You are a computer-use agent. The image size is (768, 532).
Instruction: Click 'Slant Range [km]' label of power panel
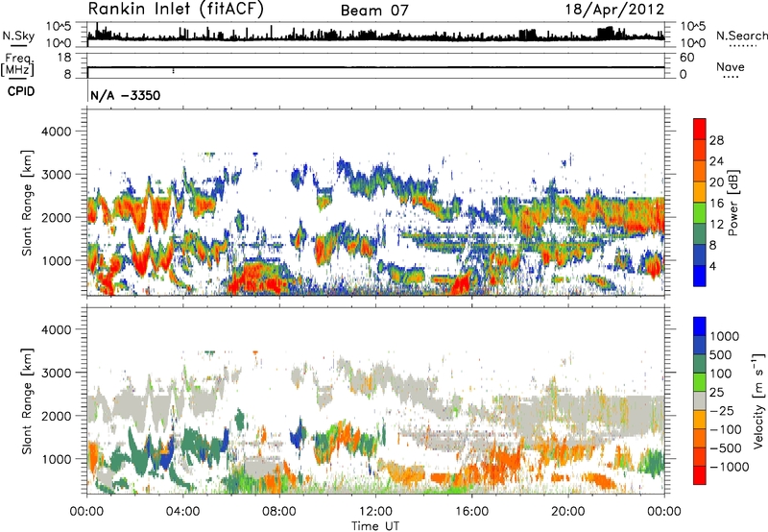click(27, 203)
